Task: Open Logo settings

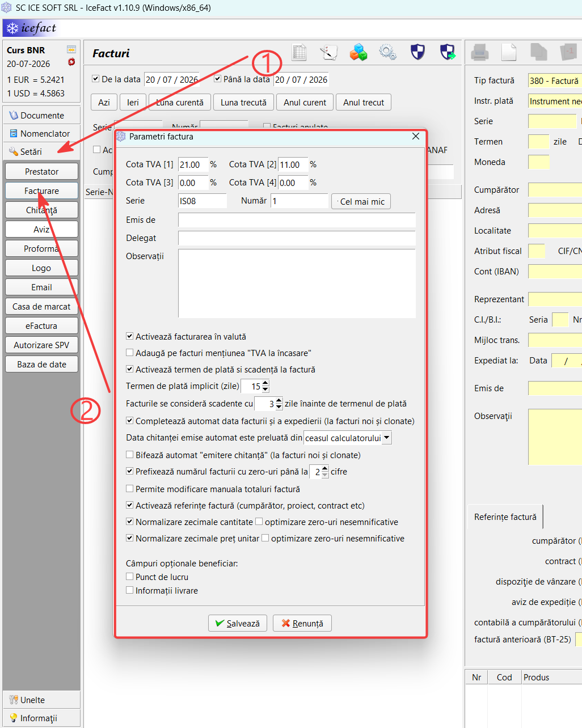Action: [x=41, y=268]
